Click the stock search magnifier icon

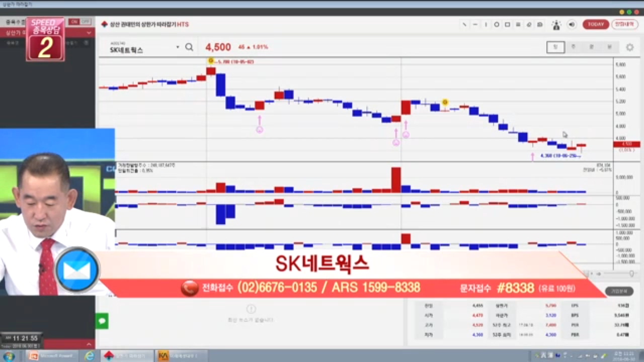pos(189,47)
